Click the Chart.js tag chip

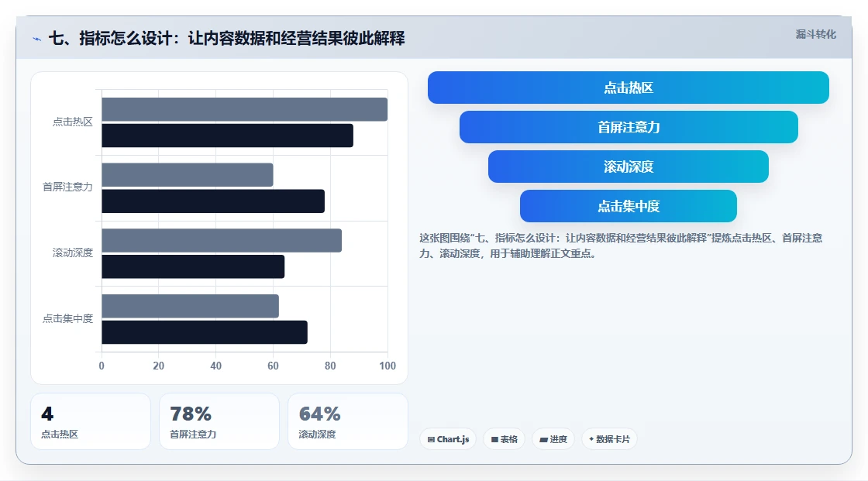pos(448,439)
